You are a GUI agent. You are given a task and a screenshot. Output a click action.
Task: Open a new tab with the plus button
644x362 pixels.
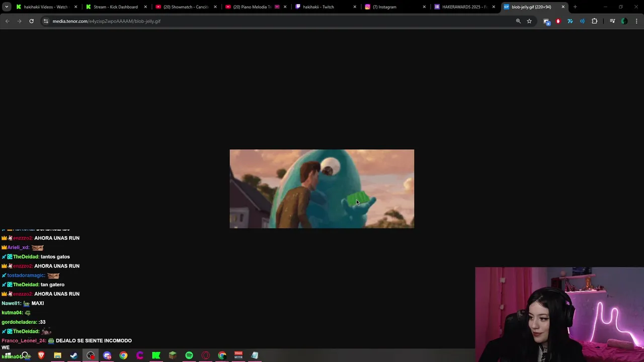pos(575,7)
